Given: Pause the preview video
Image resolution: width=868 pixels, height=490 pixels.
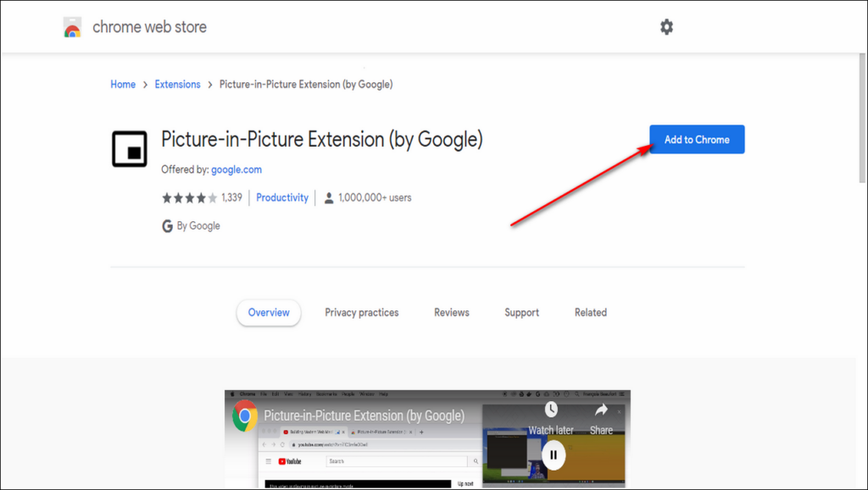Looking at the screenshot, I should tap(553, 454).
